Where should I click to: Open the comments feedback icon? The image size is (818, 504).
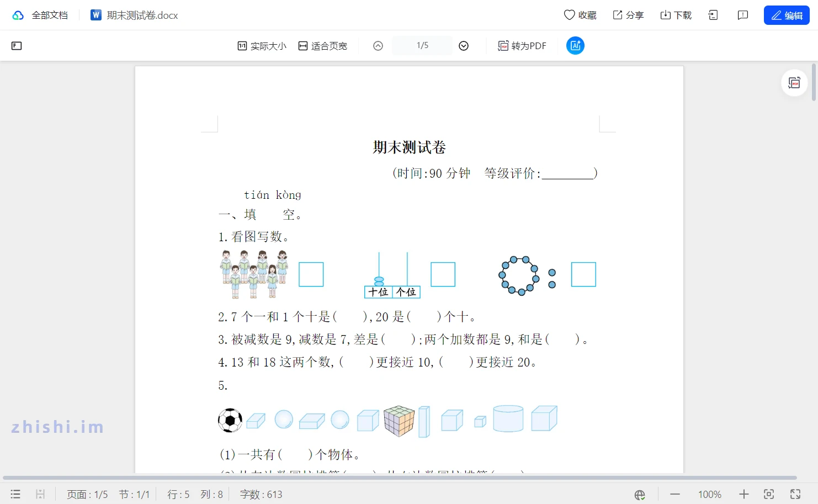pos(743,15)
